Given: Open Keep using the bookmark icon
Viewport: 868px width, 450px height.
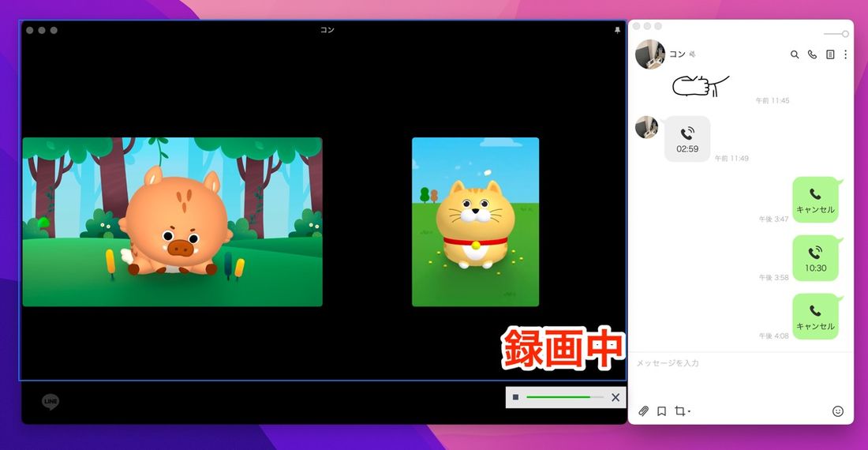Looking at the screenshot, I should point(661,411).
